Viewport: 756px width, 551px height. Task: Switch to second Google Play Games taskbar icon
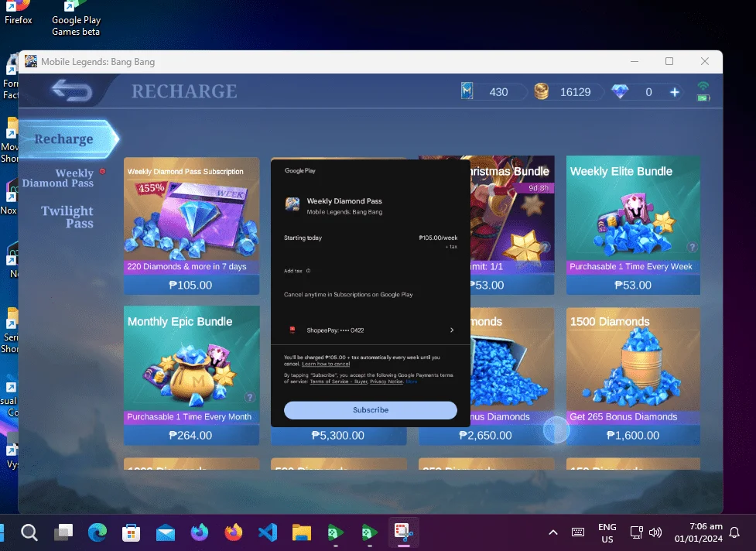[x=369, y=532]
